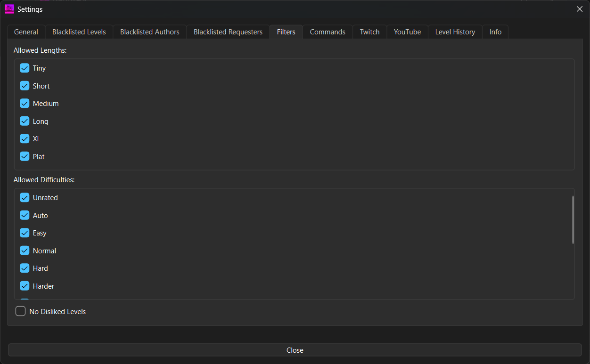Click the Allowed Difficulties label
The image size is (590, 364).
point(44,180)
